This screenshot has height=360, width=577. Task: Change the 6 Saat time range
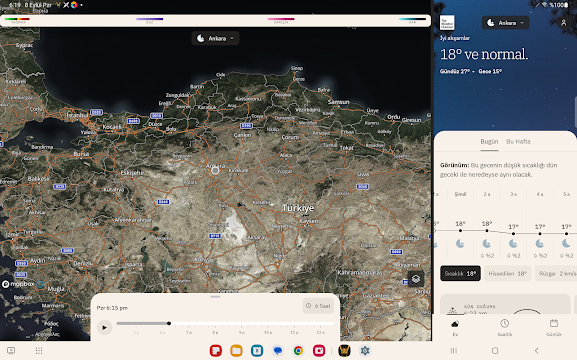(x=318, y=306)
